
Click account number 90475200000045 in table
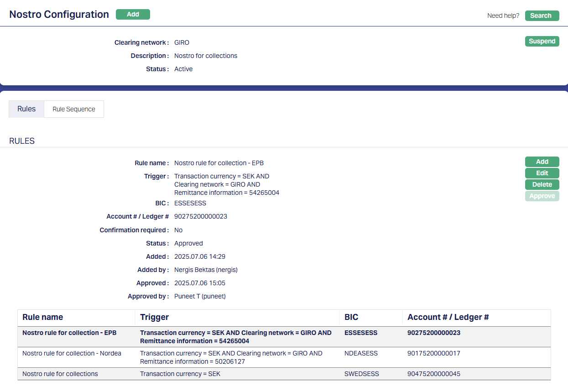point(433,374)
